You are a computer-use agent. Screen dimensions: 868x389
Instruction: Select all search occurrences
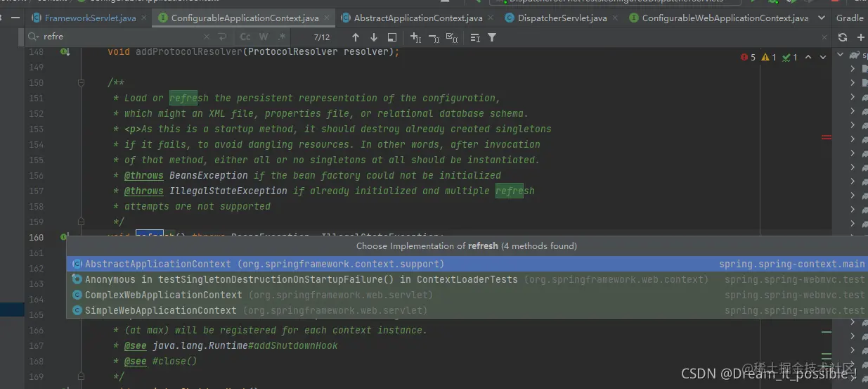(452, 37)
